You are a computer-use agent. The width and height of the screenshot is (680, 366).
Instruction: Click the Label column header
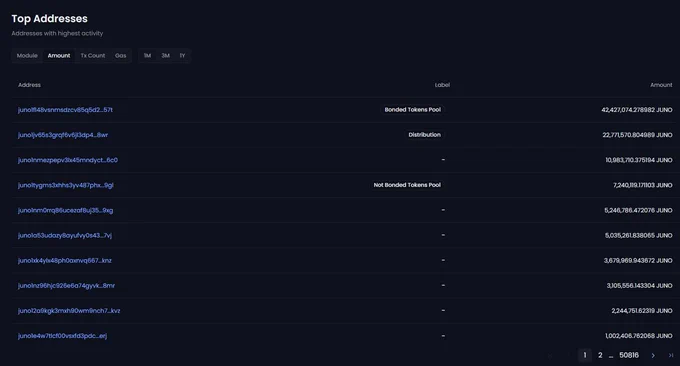click(442, 85)
